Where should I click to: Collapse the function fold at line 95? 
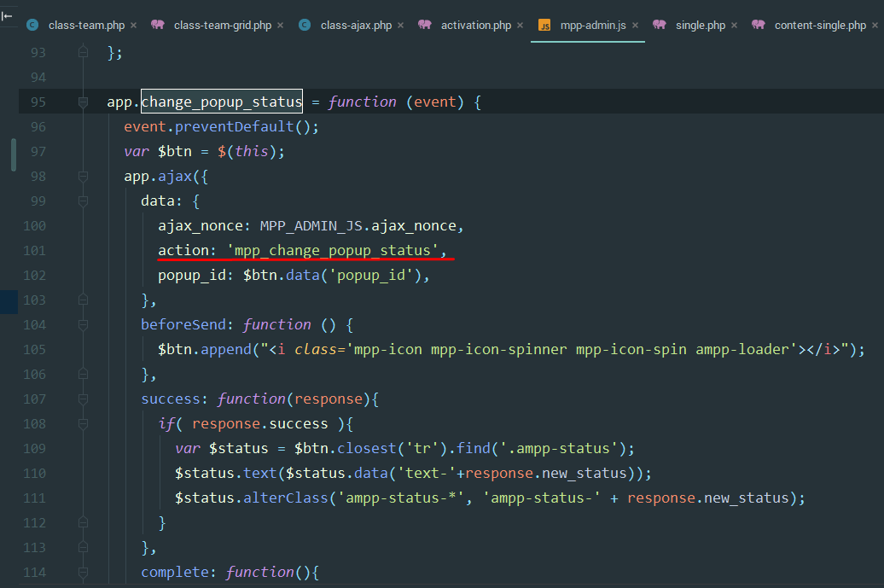[83, 102]
